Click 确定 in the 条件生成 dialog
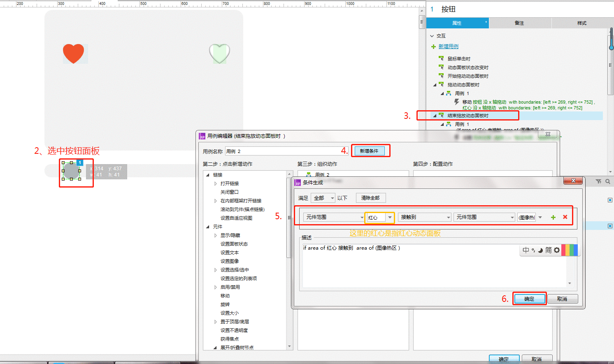This screenshot has width=614, height=364. coord(529,299)
